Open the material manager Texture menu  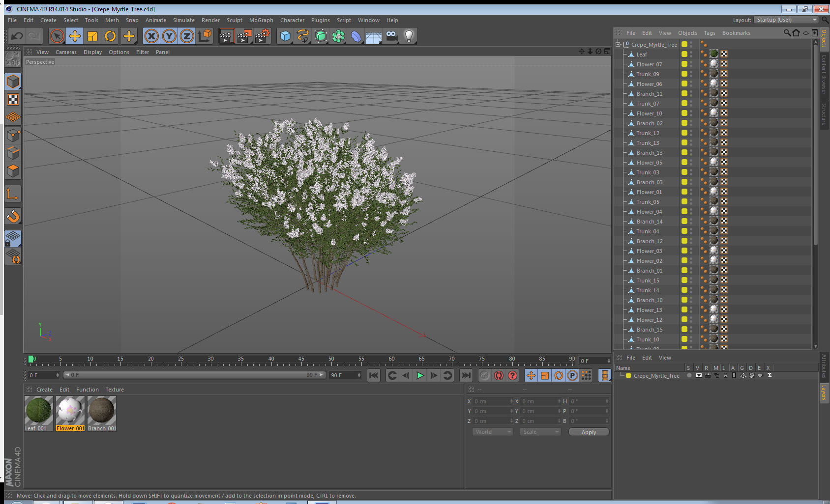pos(115,390)
